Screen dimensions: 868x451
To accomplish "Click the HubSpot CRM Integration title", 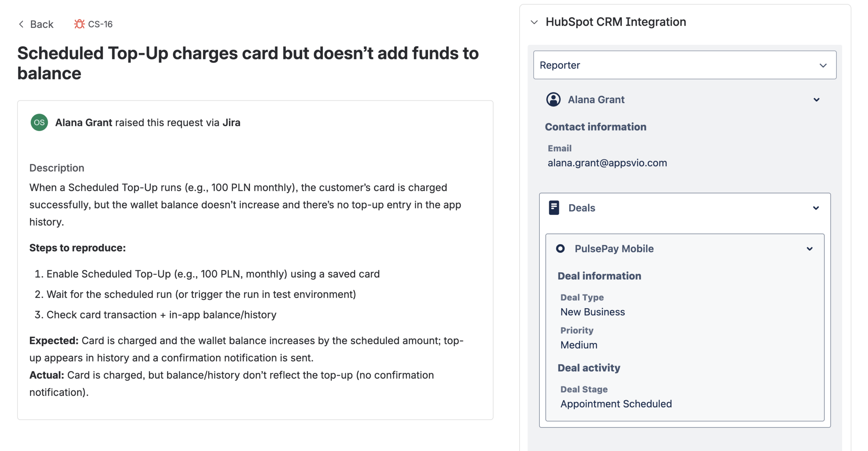I will 615,22.
